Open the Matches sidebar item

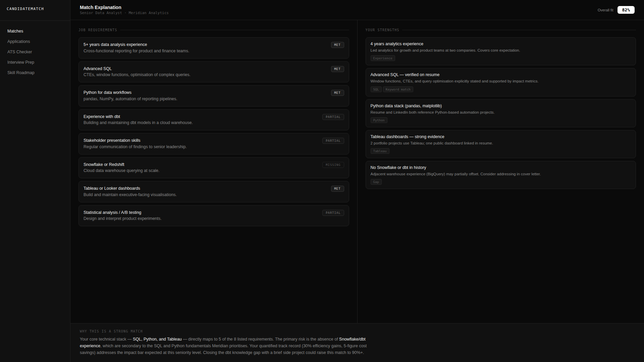[15, 31]
